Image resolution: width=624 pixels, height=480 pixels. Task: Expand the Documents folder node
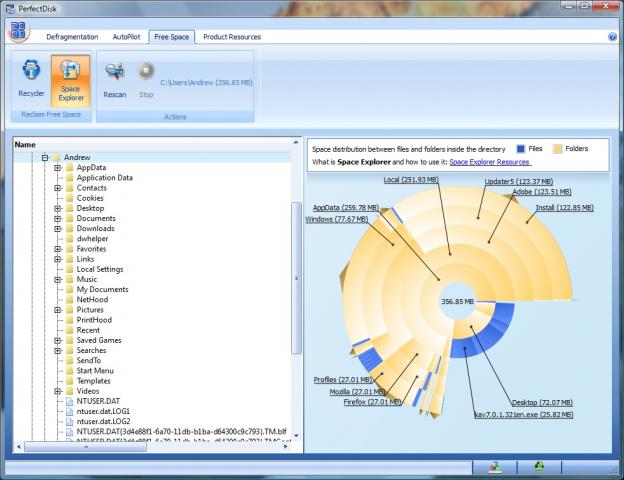58,219
